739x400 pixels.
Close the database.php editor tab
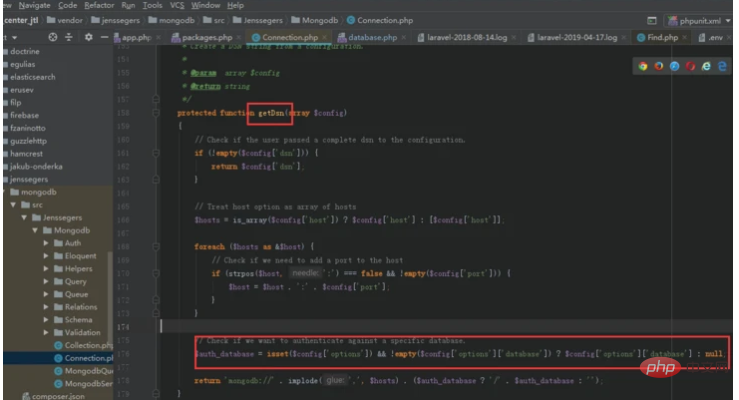(404, 38)
